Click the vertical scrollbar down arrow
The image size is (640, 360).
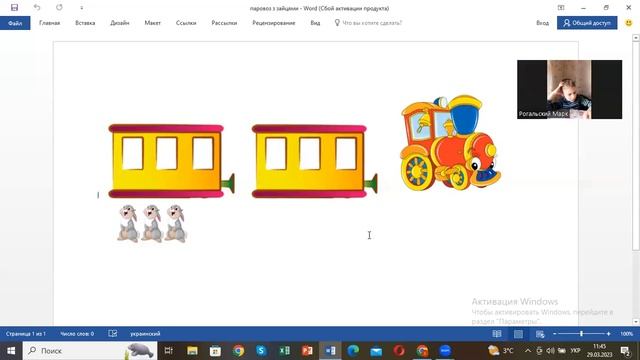(x=636, y=322)
